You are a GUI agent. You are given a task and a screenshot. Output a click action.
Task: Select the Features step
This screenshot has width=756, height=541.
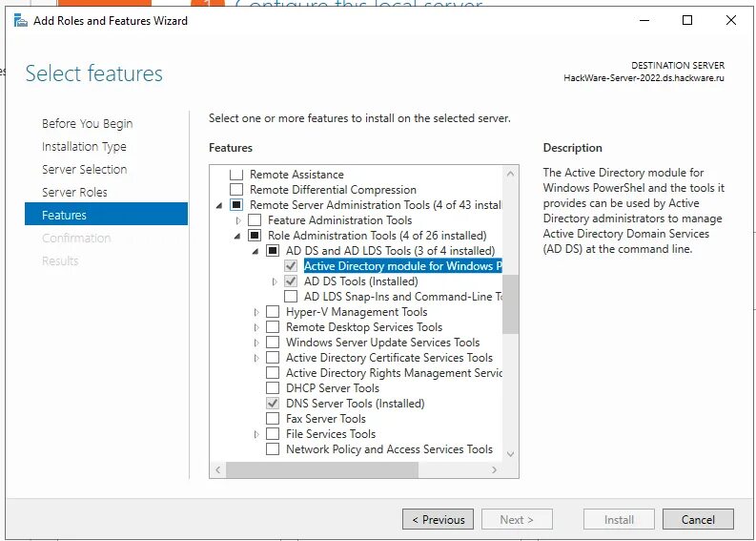coord(106,214)
